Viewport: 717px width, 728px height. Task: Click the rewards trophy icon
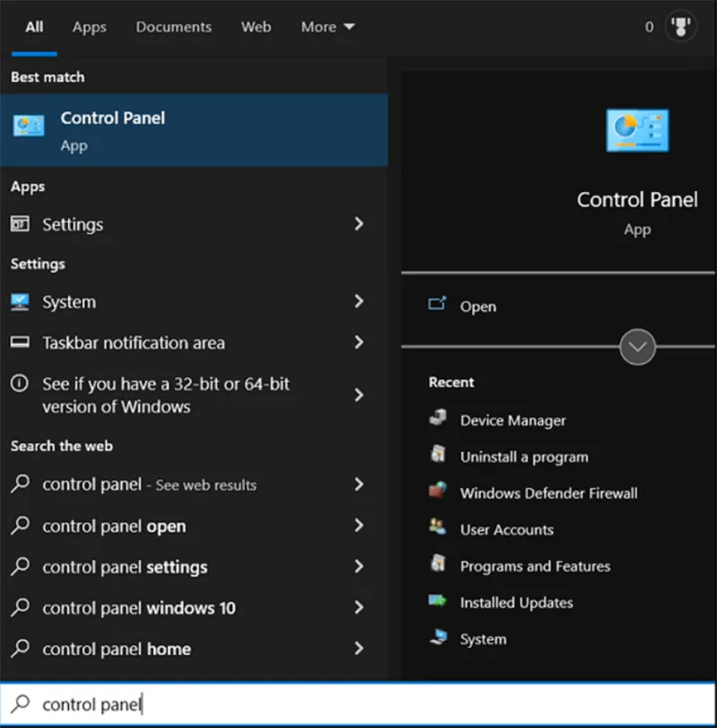[x=680, y=27]
